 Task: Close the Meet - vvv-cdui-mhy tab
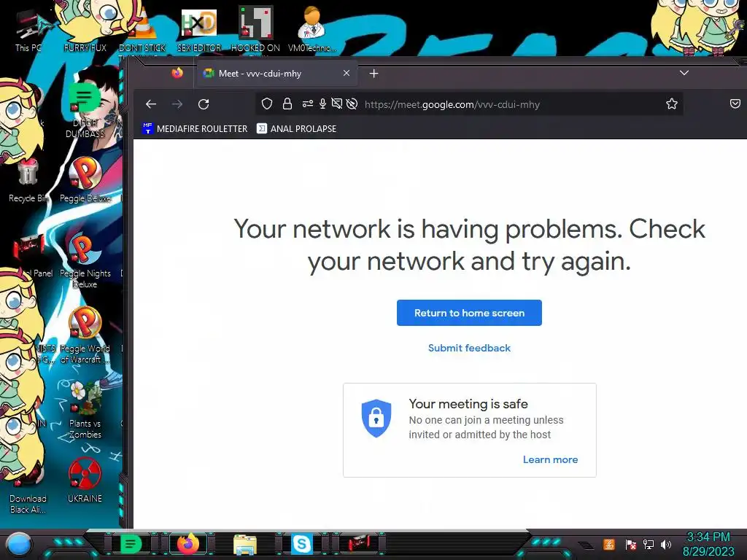click(347, 74)
